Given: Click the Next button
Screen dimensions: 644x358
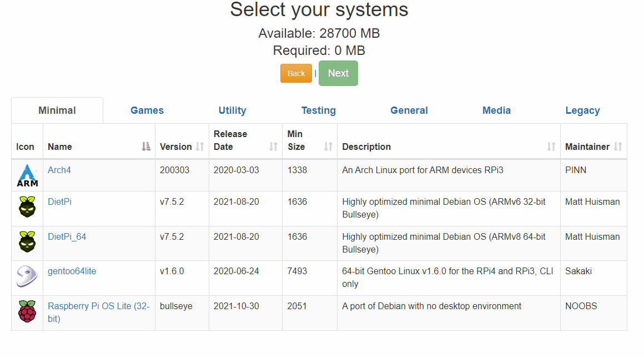Looking at the screenshot, I should coord(338,73).
